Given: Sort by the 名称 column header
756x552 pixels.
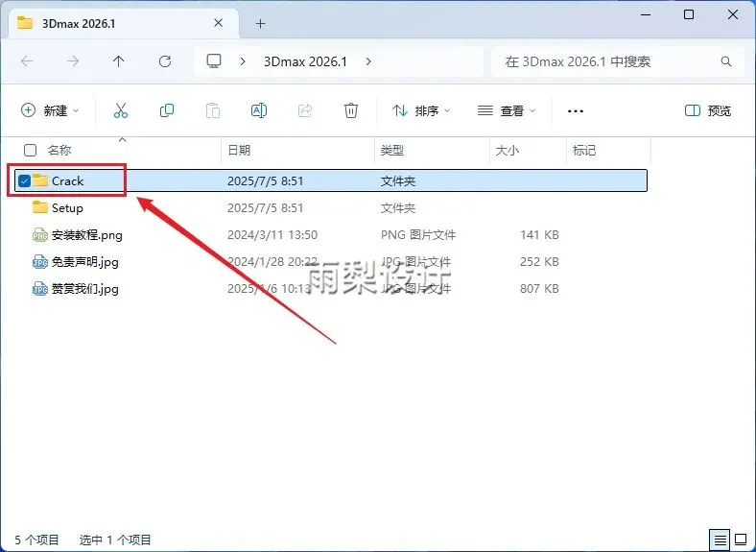Looking at the screenshot, I should (59, 150).
